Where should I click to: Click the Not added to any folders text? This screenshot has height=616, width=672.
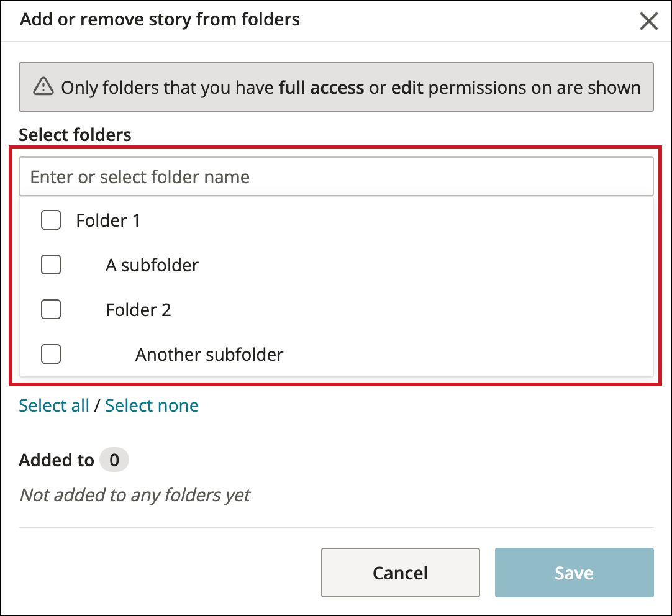coord(135,495)
